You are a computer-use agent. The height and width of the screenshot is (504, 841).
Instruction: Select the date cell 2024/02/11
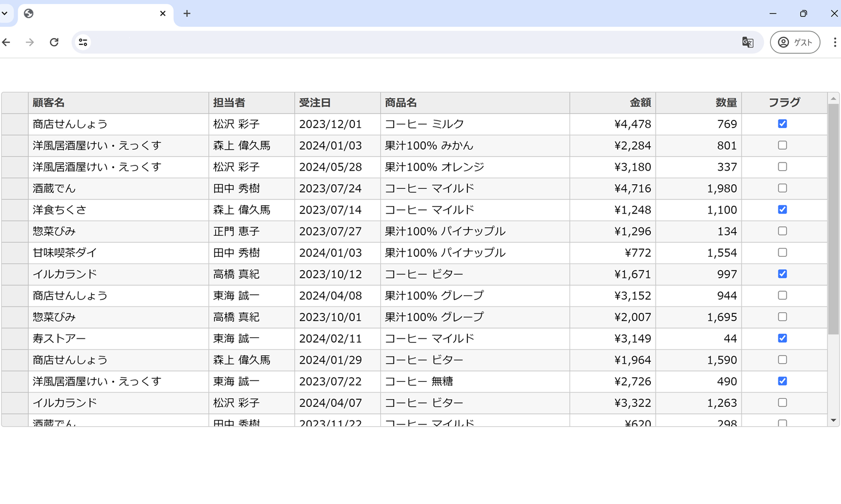337,339
